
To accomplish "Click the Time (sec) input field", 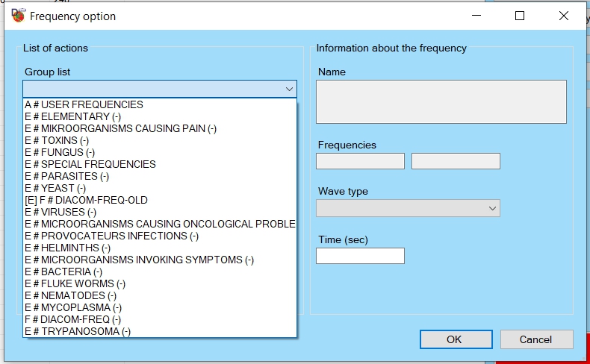I will click(x=360, y=256).
